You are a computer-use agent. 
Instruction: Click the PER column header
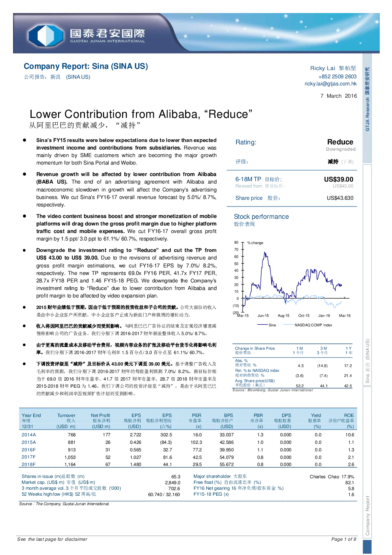pos(196,415)
